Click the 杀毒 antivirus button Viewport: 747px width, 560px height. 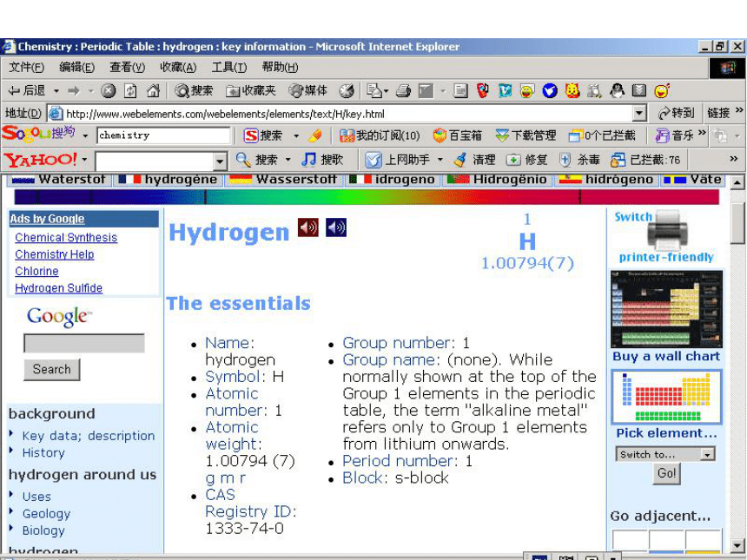[x=578, y=160]
